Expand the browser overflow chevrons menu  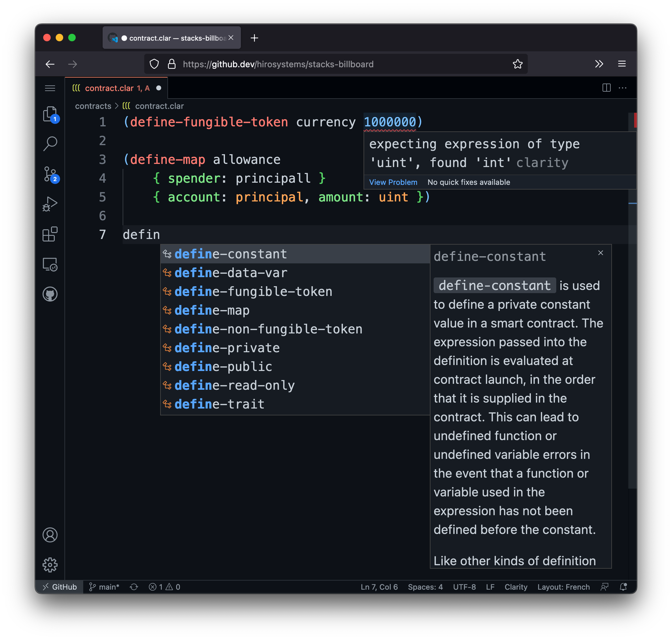(599, 64)
